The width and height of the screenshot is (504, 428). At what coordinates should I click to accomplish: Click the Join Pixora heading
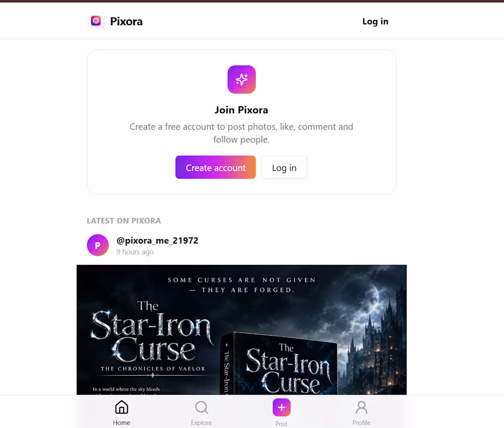tap(241, 110)
